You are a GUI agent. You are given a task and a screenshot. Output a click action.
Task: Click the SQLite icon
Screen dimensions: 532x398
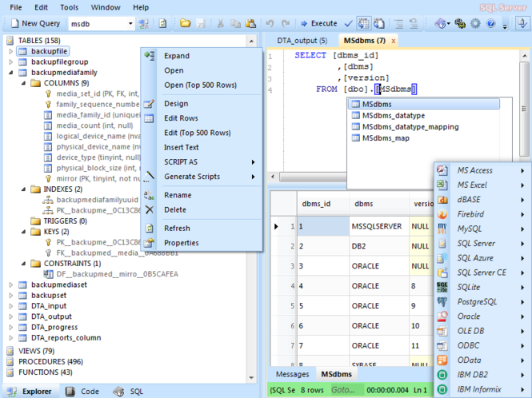(442, 287)
